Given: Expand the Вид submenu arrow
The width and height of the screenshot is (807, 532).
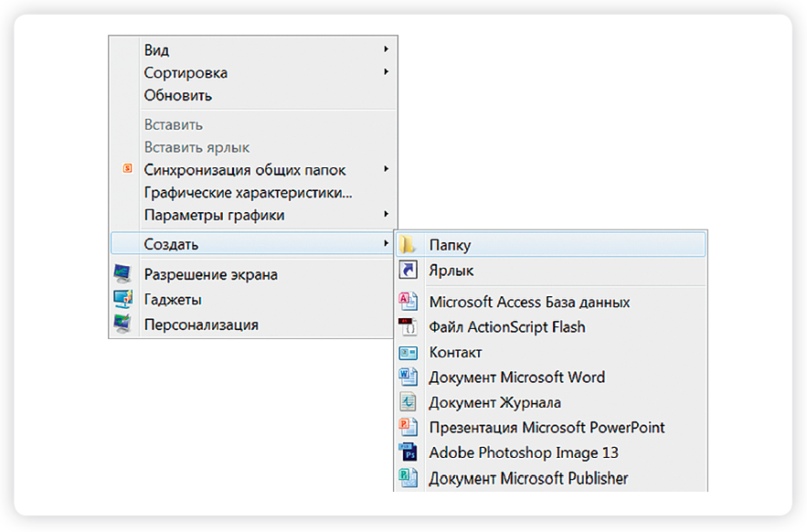Looking at the screenshot, I should click(x=386, y=49).
